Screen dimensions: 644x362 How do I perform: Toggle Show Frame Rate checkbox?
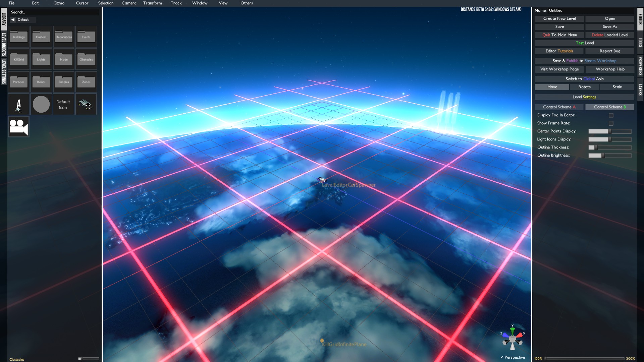(x=611, y=123)
